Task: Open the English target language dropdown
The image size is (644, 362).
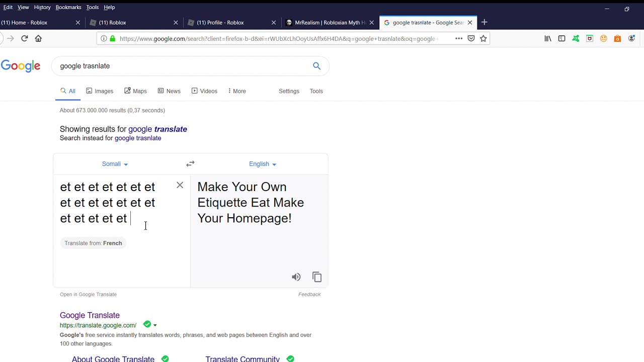Action: 263,164
